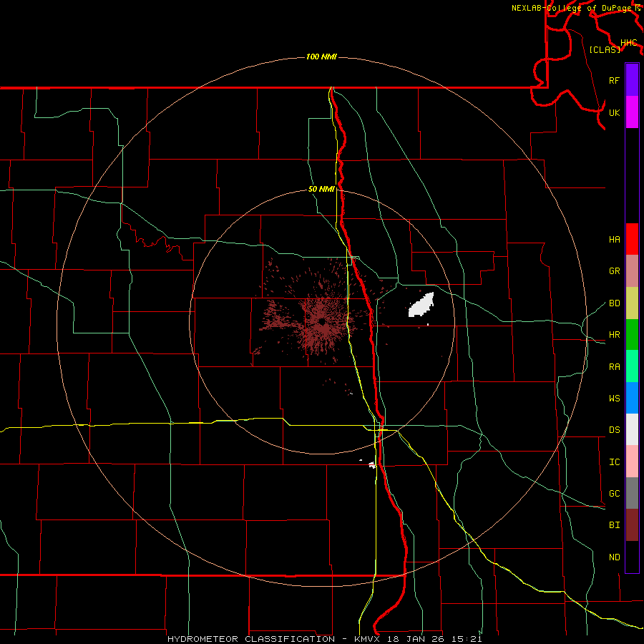Click the DS white legend swatch
644x644 pixels.
[632, 429]
